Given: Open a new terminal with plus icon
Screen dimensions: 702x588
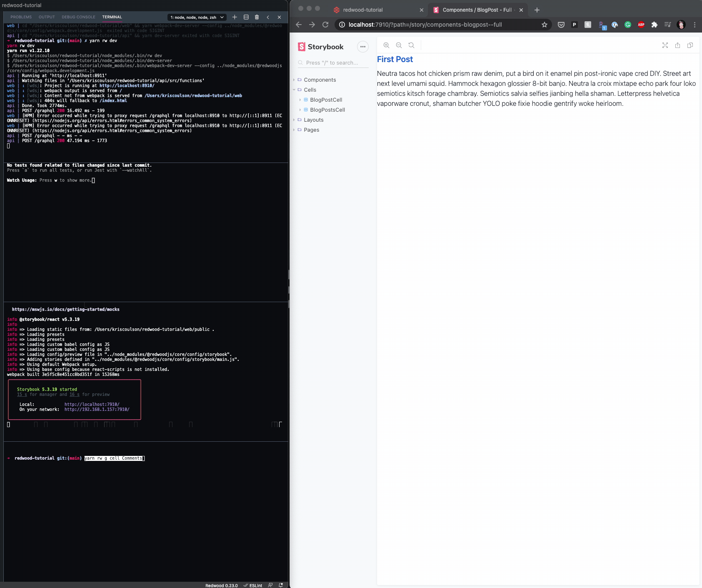Looking at the screenshot, I should [x=235, y=17].
